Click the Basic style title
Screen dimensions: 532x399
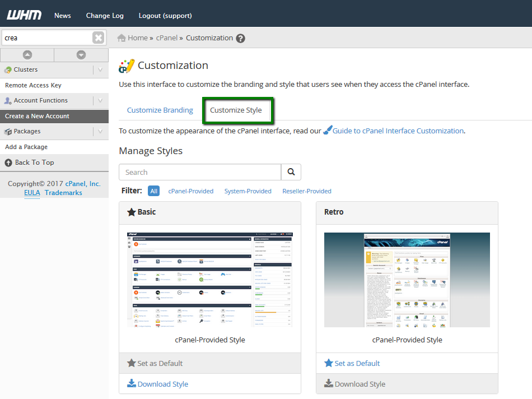coord(147,212)
